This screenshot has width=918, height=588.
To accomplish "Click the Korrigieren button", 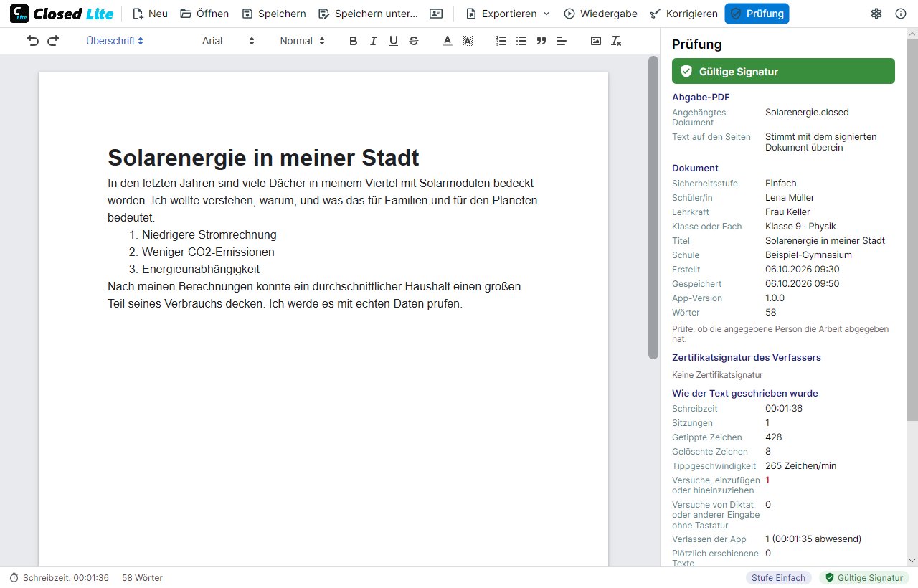I will pos(683,14).
